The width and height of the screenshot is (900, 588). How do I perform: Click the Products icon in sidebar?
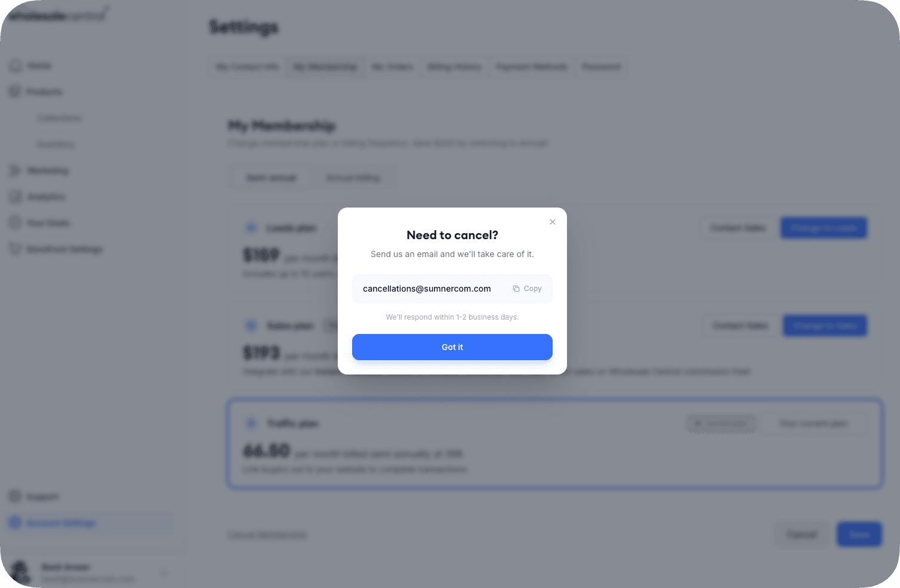16,92
